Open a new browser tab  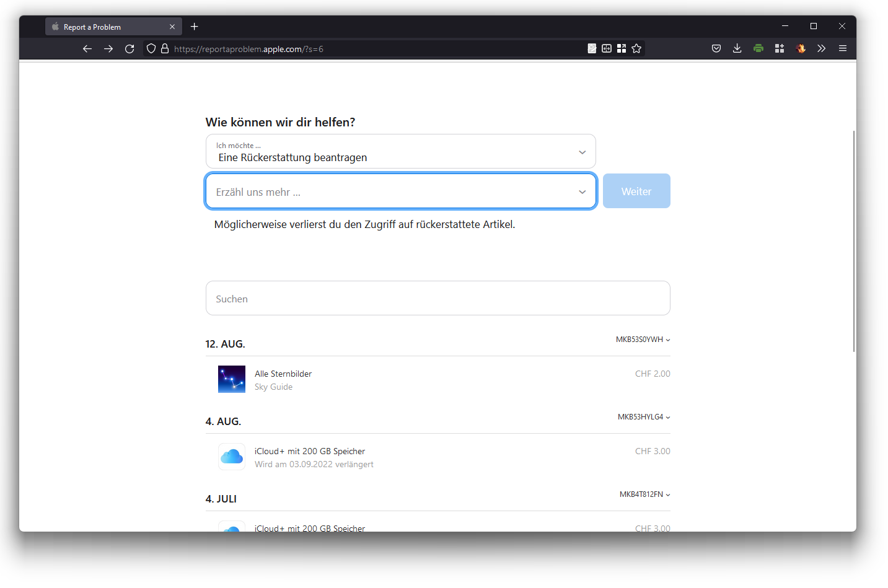[195, 27]
